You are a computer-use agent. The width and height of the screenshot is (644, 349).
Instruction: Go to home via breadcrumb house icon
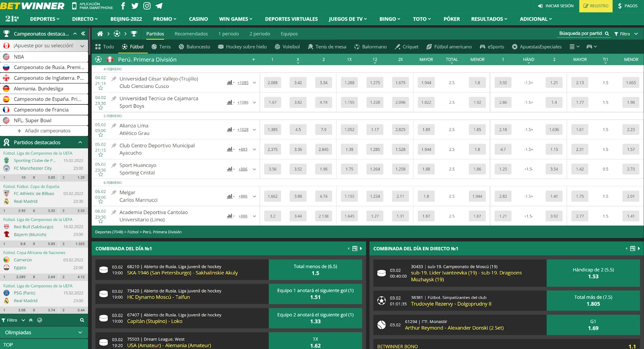(100, 34)
